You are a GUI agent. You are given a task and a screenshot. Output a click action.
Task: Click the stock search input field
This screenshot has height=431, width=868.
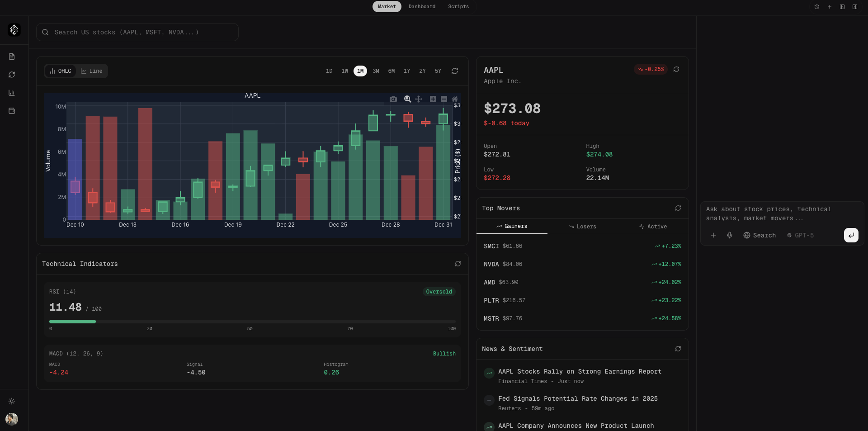137,32
